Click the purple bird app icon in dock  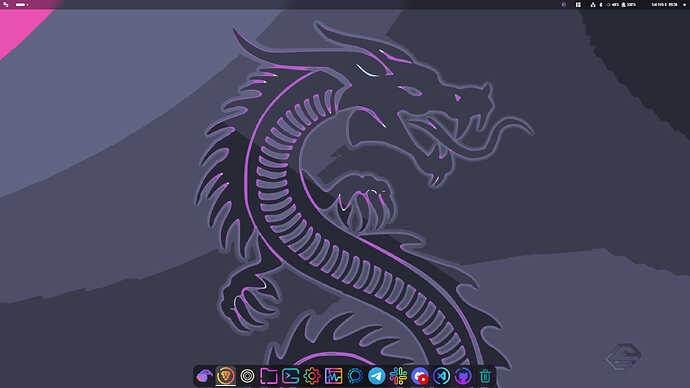(204, 376)
